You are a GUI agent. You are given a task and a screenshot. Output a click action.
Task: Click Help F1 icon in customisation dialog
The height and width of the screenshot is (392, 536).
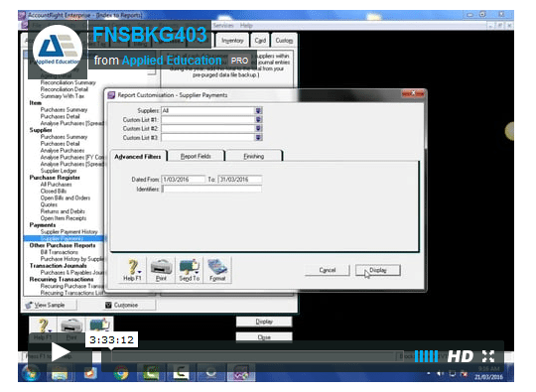(x=132, y=270)
